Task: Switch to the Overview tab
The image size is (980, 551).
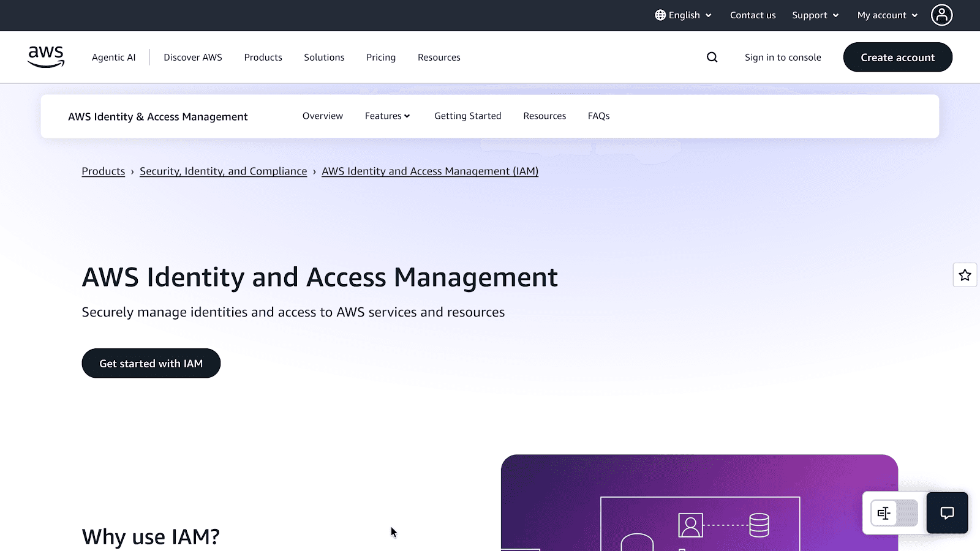Action: click(x=322, y=116)
